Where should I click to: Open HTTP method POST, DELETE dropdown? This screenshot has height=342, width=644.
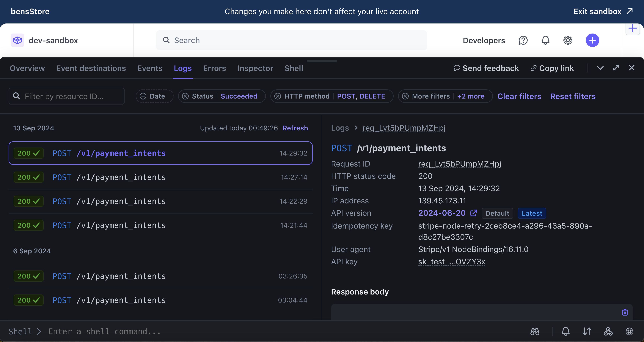361,96
